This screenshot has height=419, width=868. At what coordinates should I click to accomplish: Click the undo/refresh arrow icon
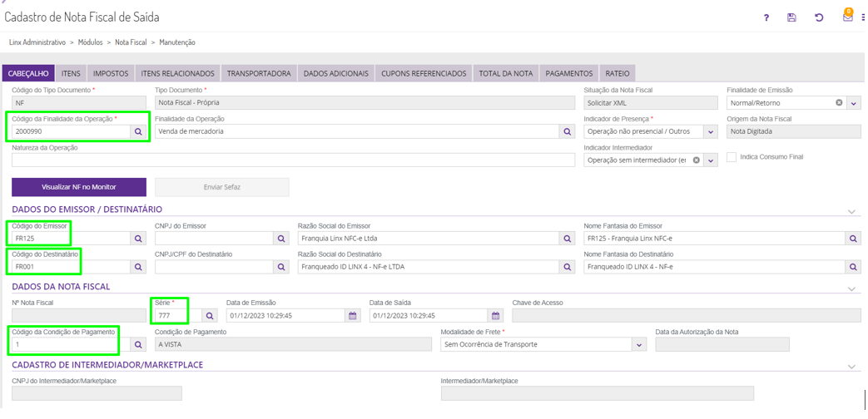click(819, 17)
